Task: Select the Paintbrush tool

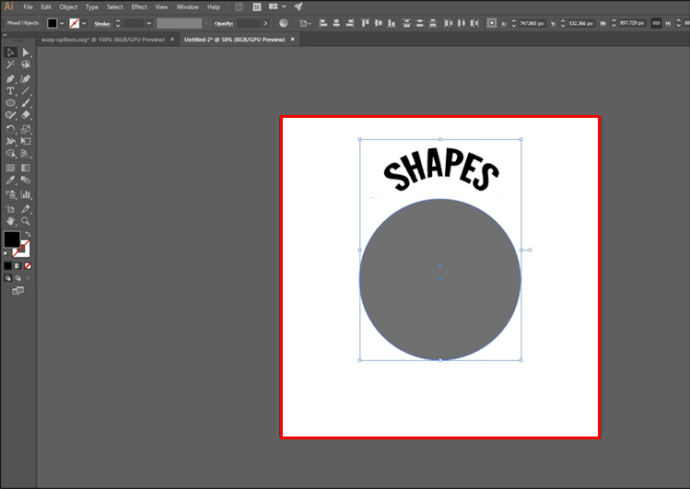Action: pos(26,103)
